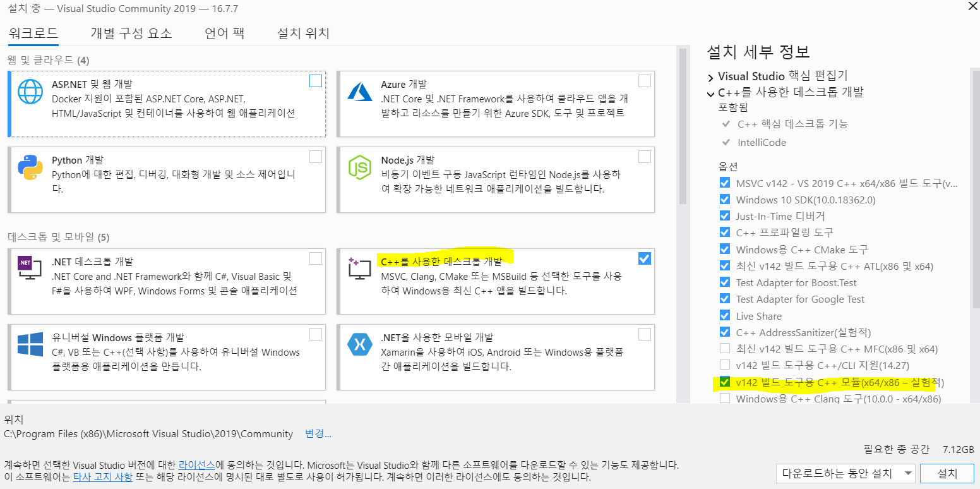The image size is (980, 489).
Task: Click the C++ desktop development monitor icon
Action: click(359, 269)
